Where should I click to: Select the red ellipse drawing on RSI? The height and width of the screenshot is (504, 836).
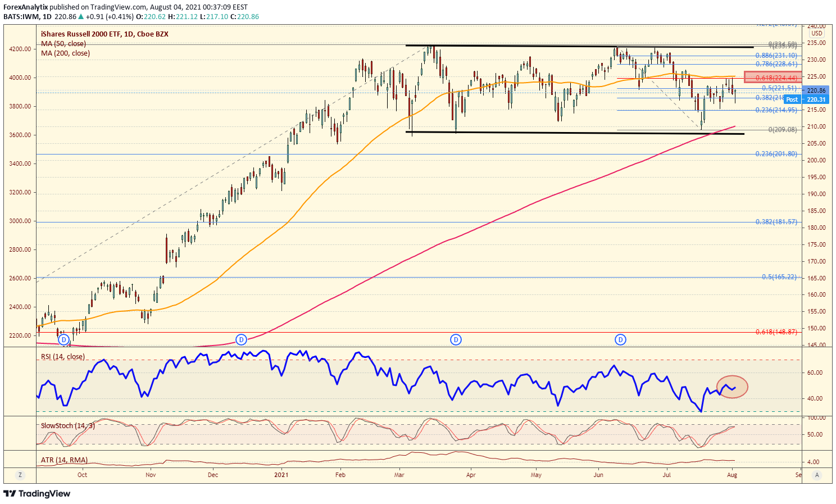click(732, 387)
